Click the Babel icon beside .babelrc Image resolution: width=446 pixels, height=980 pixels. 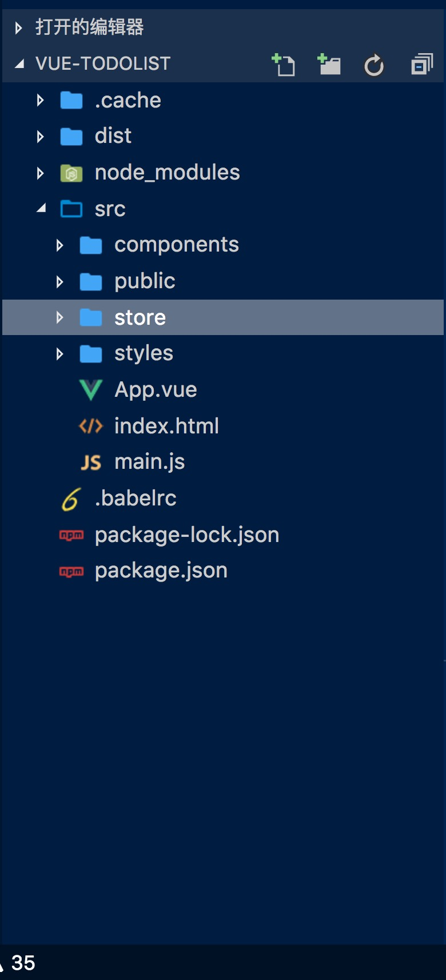pyautogui.click(x=71, y=499)
